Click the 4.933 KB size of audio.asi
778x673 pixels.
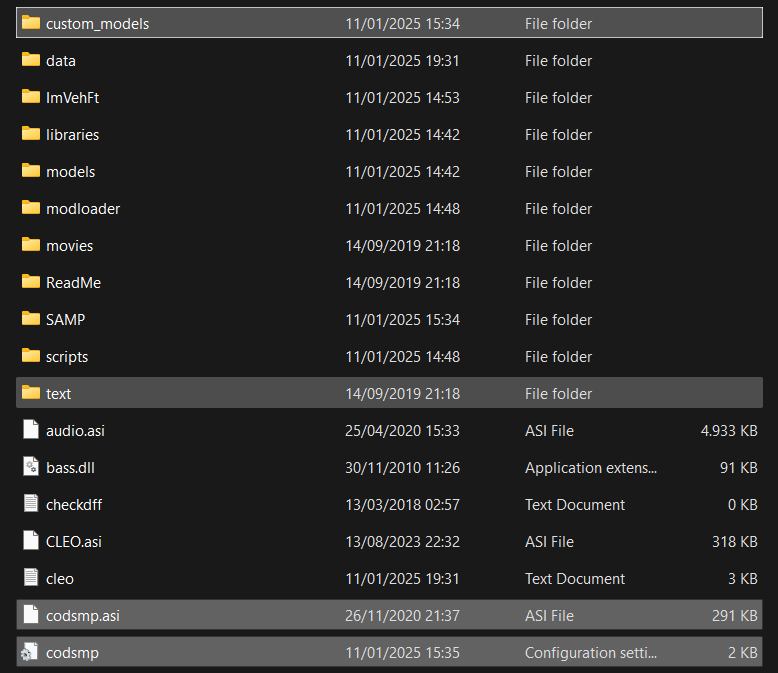[x=729, y=431]
